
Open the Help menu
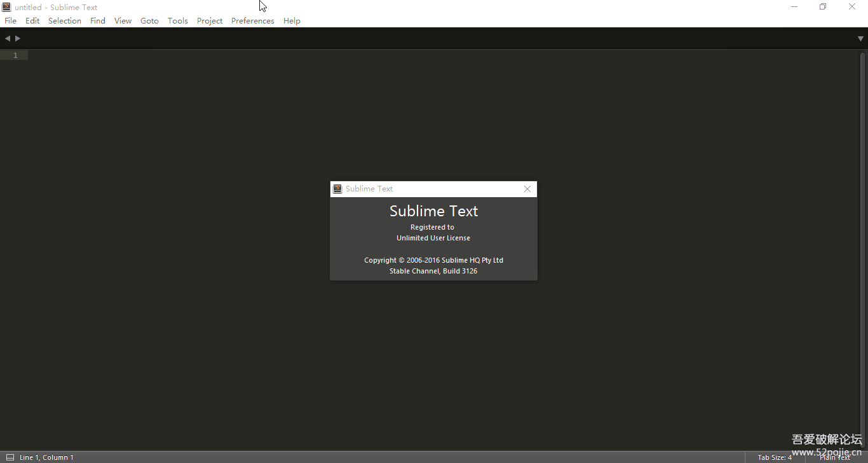point(292,20)
